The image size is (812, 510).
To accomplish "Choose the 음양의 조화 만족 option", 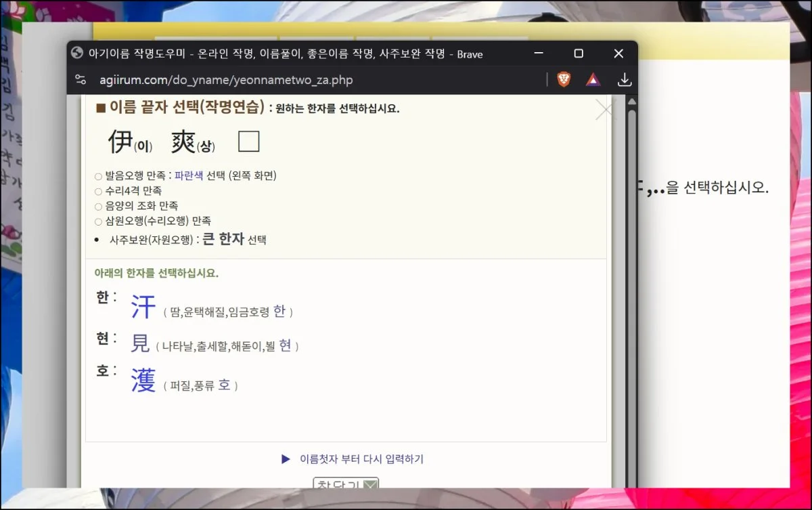I will [x=99, y=206].
